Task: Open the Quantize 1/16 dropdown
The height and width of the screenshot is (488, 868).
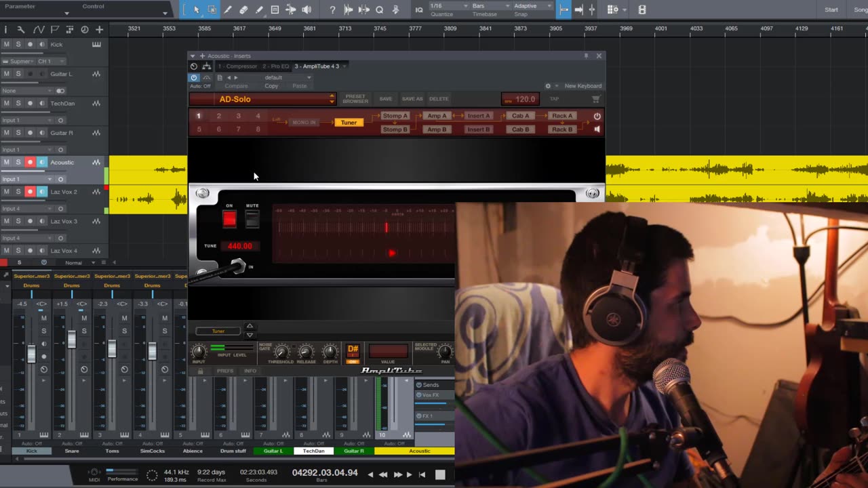Action: pos(450,6)
